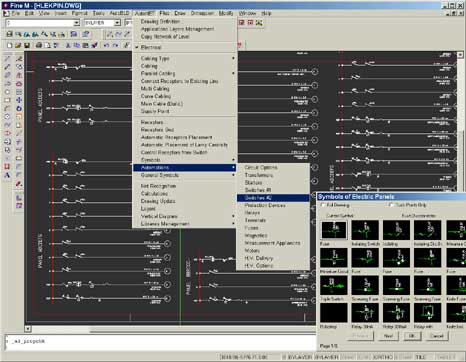Screen dimensions: 466x362
Task: Select the Erase tool icon in modify toolbar
Action: point(19,59)
